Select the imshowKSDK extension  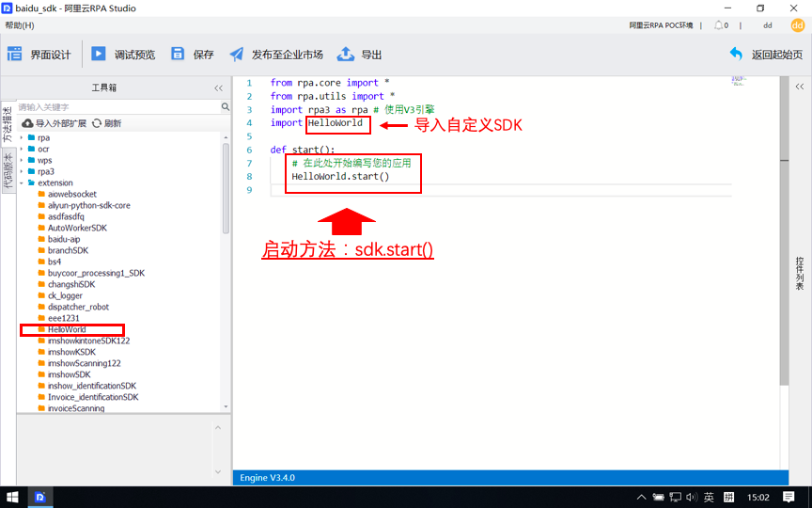71,352
